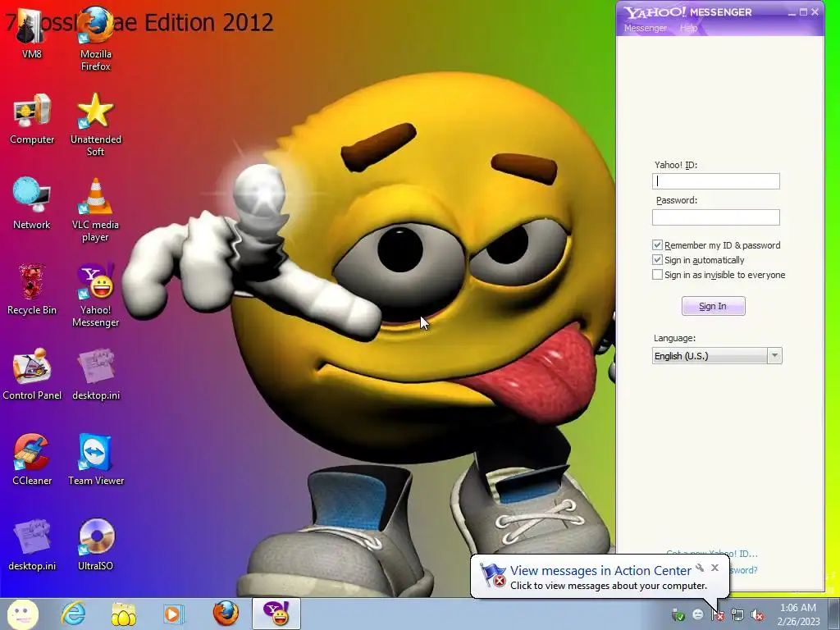Open the Control Panel desktop icon

click(32, 374)
